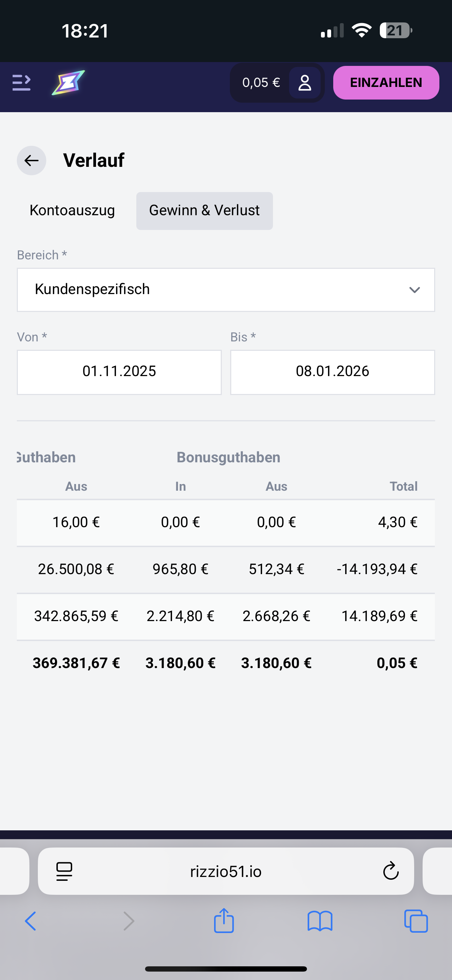The width and height of the screenshot is (452, 980).
Task: Reload the page in Safari
Action: point(390,871)
